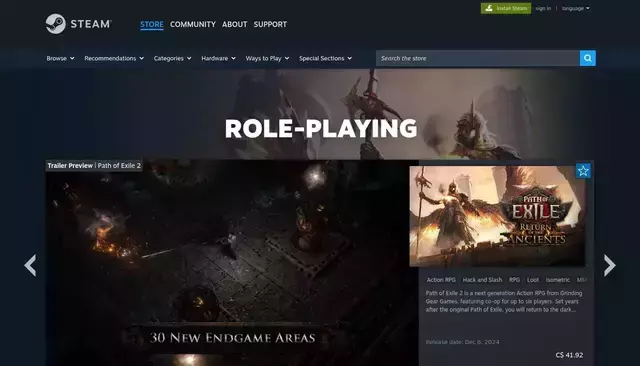Expand the Recommendations menu
This screenshot has height=366, width=640.
(114, 58)
